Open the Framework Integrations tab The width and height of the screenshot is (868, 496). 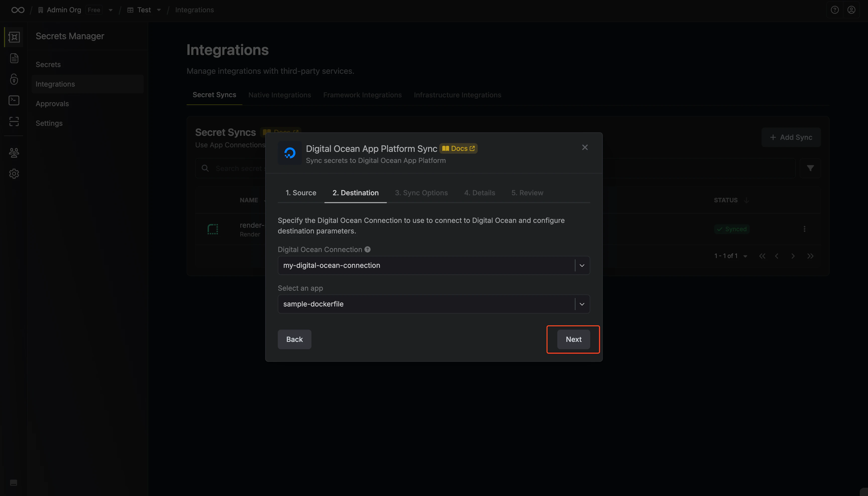point(362,95)
